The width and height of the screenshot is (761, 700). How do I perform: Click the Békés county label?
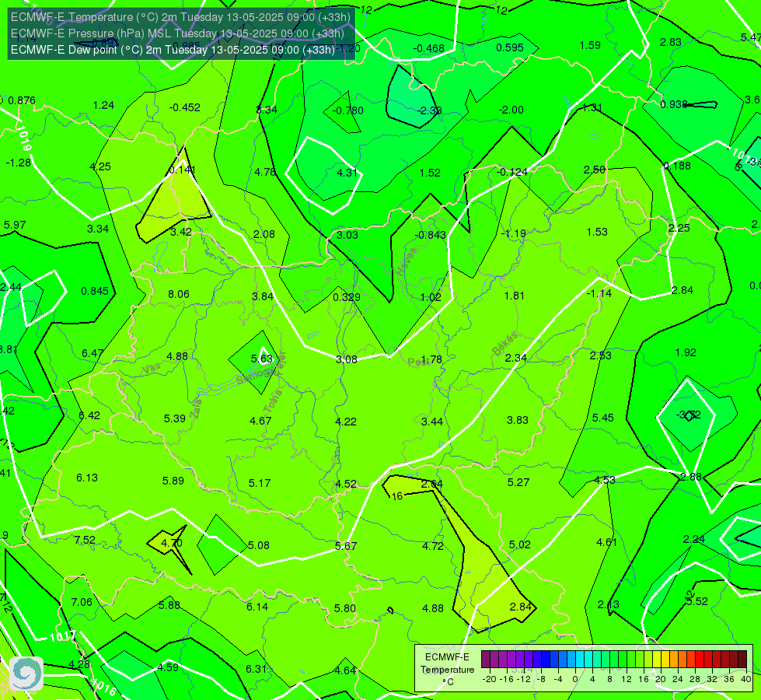pyautogui.click(x=504, y=343)
